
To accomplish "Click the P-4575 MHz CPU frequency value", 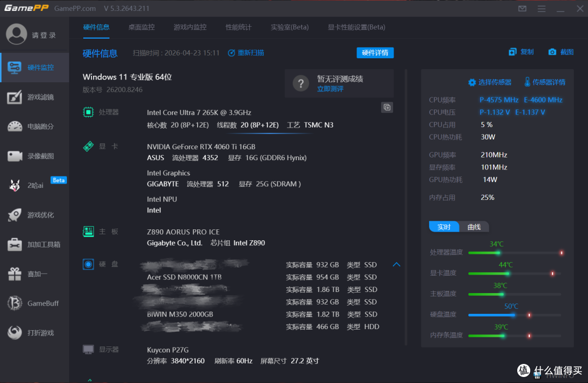I will pos(499,100).
